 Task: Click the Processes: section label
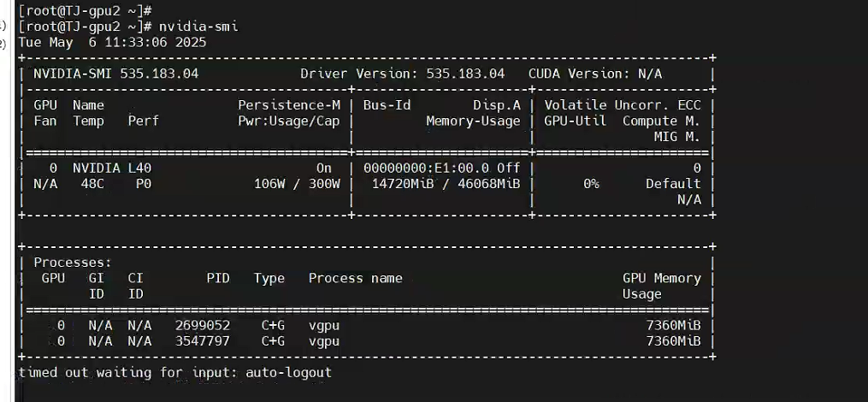(73, 263)
